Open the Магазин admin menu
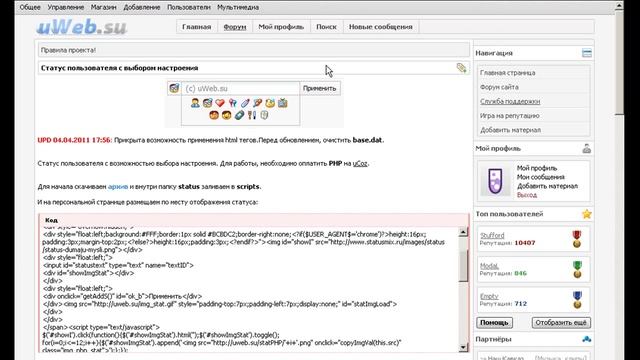This screenshot has width=640, height=360. point(103,7)
